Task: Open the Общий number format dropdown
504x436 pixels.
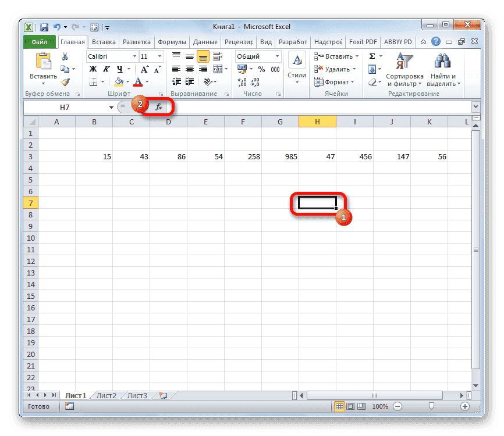Action: coord(277,56)
